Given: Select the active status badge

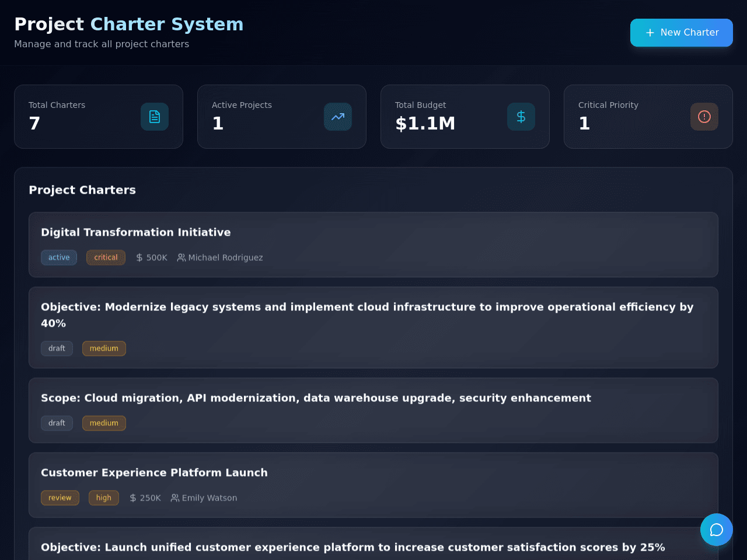Looking at the screenshot, I should pyautogui.click(x=59, y=258).
